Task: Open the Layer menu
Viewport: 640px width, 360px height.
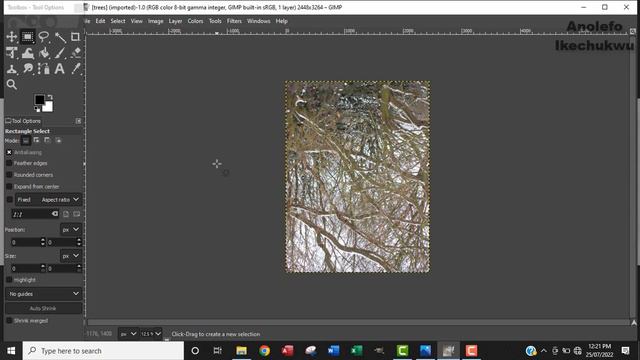Action: pos(176,21)
